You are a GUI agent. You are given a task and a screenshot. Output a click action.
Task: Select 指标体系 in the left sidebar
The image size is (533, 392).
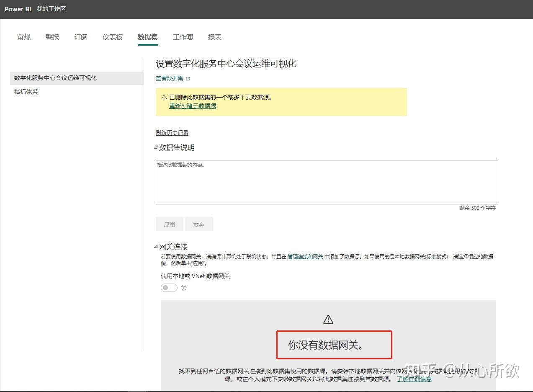26,91
